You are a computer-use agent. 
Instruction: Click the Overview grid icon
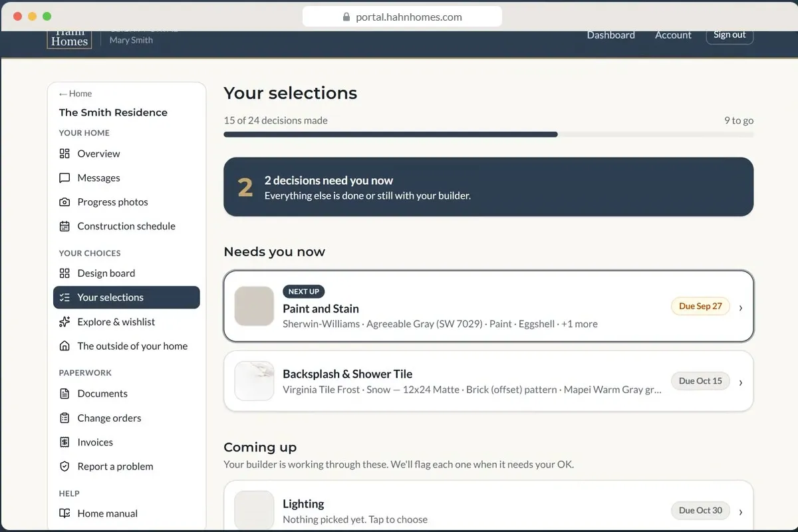(x=65, y=154)
